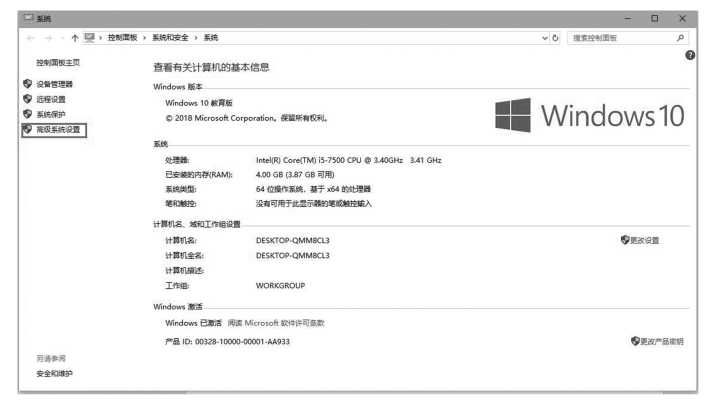Image resolution: width=711 pixels, height=401 pixels.
Task: Select the System breadcrumb item
Action: [x=210, y=38]
